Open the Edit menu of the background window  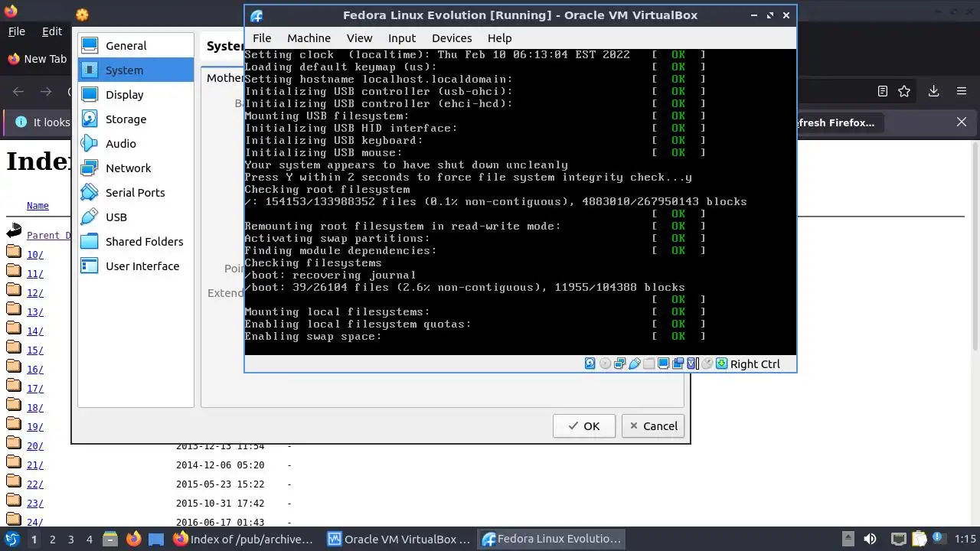(52, 31)
